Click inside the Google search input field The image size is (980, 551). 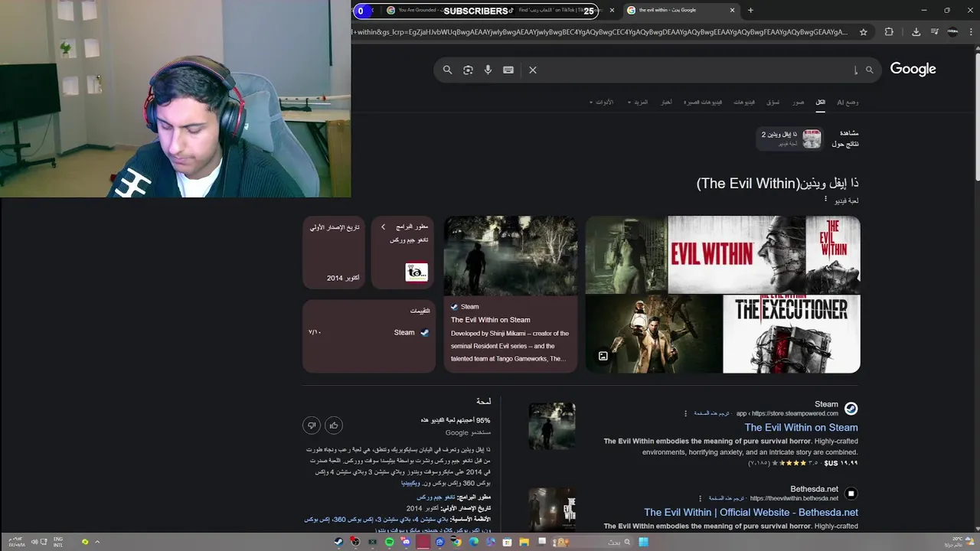[697, 70]
